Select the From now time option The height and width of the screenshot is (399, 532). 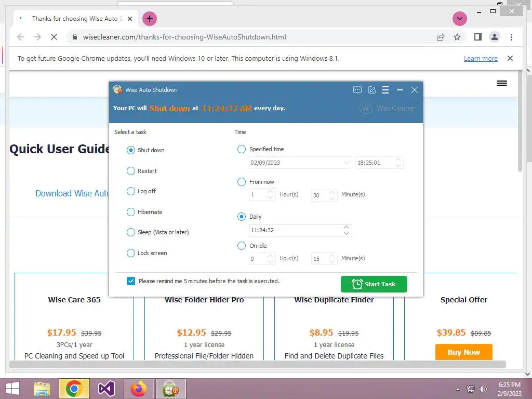click(242, 182)
